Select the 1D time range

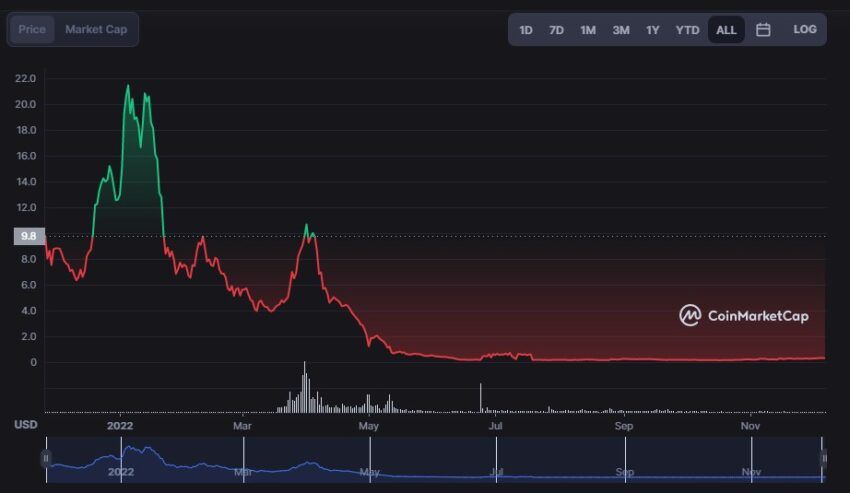(x=525, y=30)
